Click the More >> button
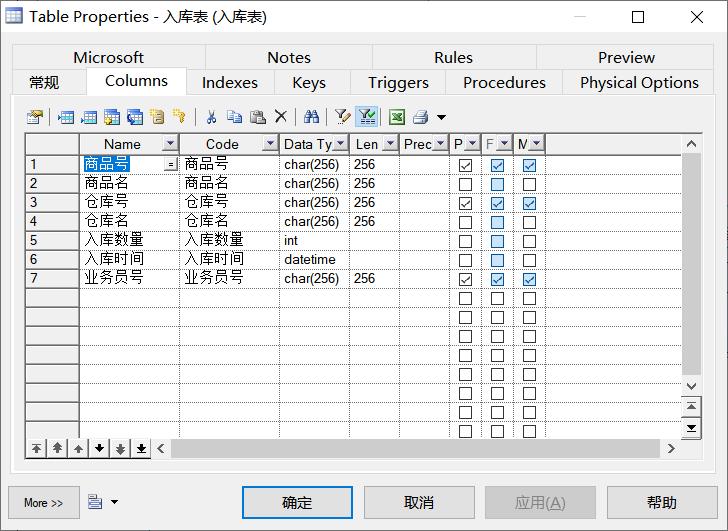The height and width of the screenshot is (531, 728). tap(44, 502)
